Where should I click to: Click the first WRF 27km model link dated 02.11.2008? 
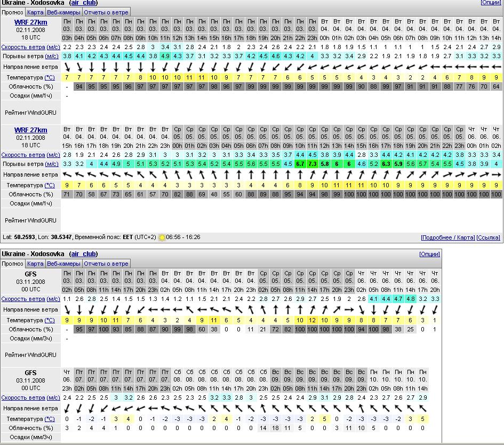click(30, 22)
